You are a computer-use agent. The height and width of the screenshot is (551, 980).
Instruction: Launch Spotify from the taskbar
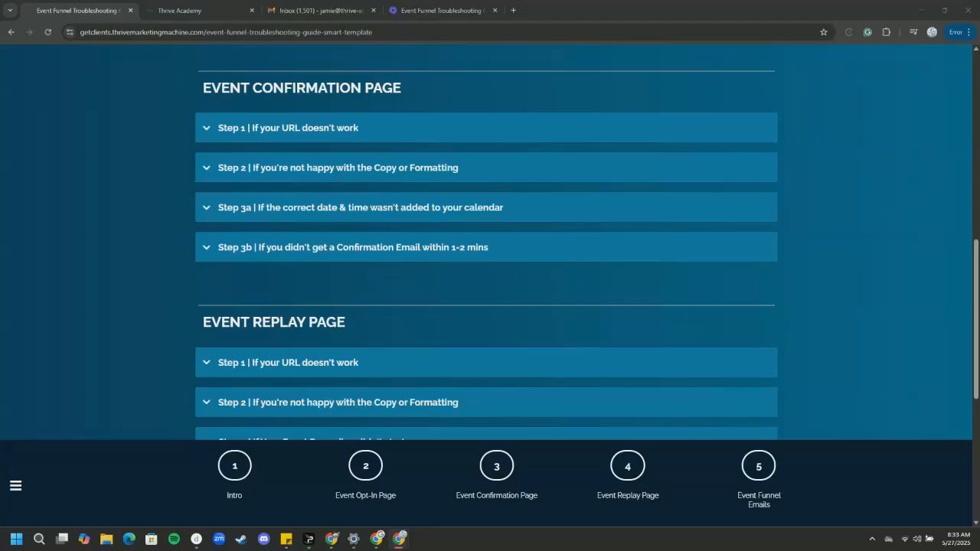coord(174,539)
